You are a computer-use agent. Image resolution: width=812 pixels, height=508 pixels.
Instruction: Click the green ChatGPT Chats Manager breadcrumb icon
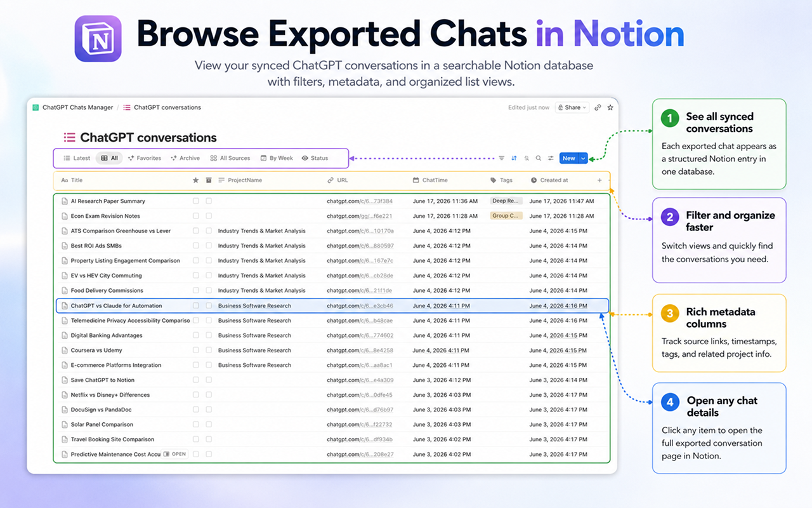pos(36,108)
